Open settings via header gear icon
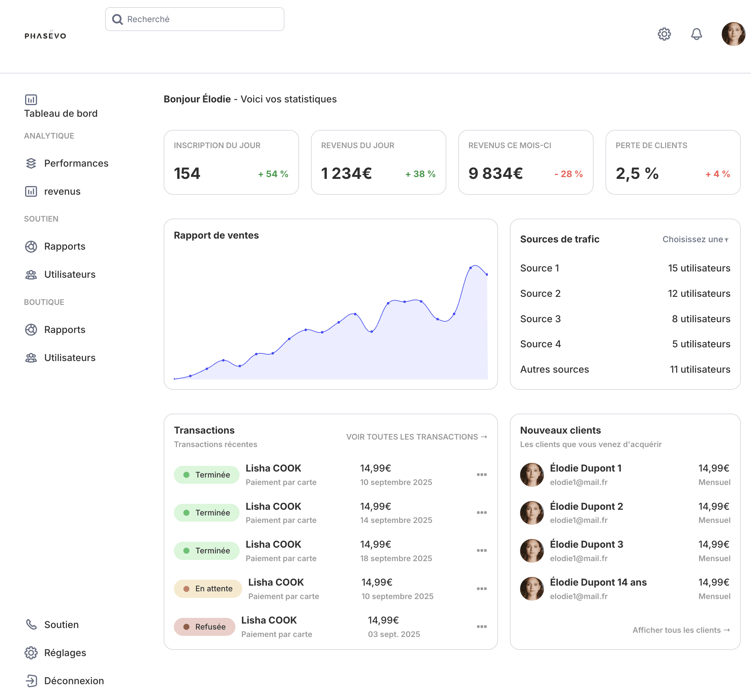Screen dimensions: 751x700 pyautogui.click(x=664, y=34)
